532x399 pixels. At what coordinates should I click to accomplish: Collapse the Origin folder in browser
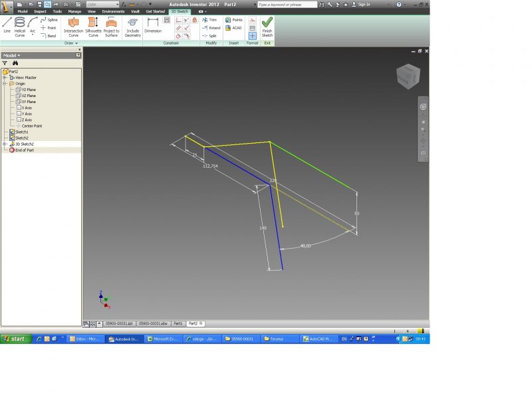pos(4,83)
